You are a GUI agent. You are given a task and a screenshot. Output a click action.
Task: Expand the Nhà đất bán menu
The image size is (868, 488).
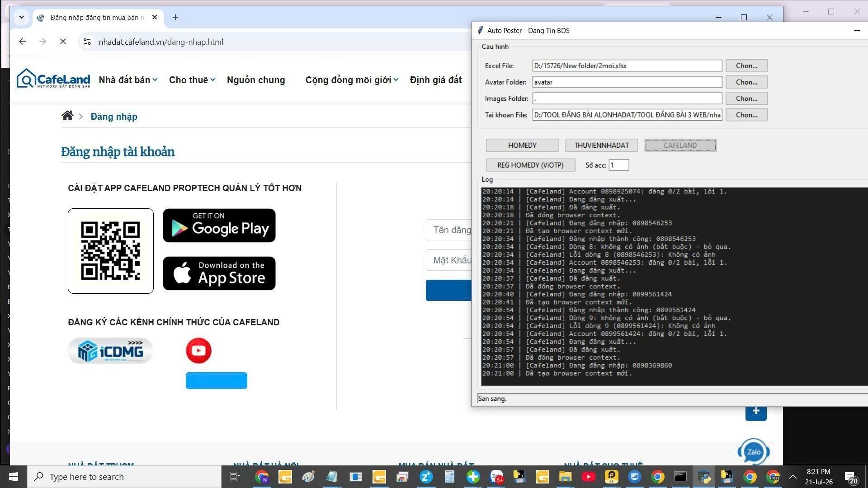tap(128, 80)
